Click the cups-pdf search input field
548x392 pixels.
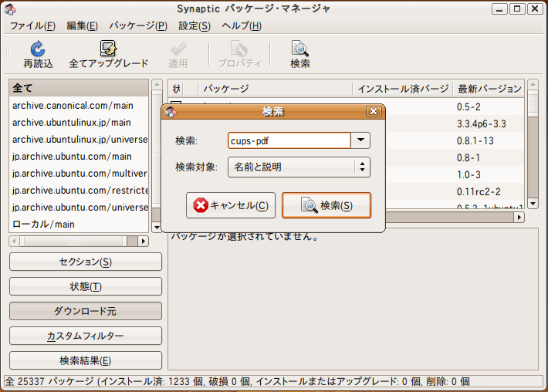click(x=289, y=140)
